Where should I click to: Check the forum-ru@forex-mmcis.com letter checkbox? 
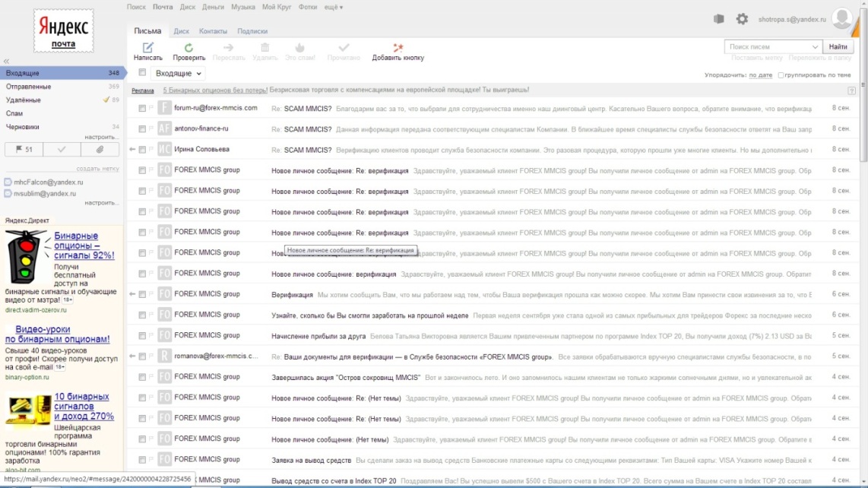[x=142, y=108]
